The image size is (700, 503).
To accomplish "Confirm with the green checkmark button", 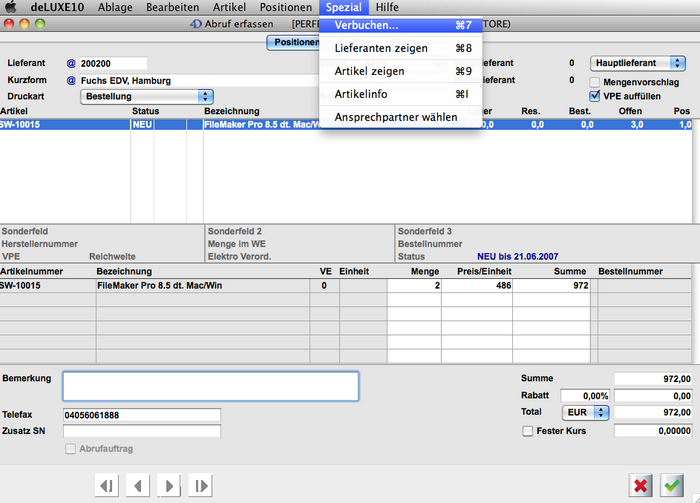I will click(673, 485).
